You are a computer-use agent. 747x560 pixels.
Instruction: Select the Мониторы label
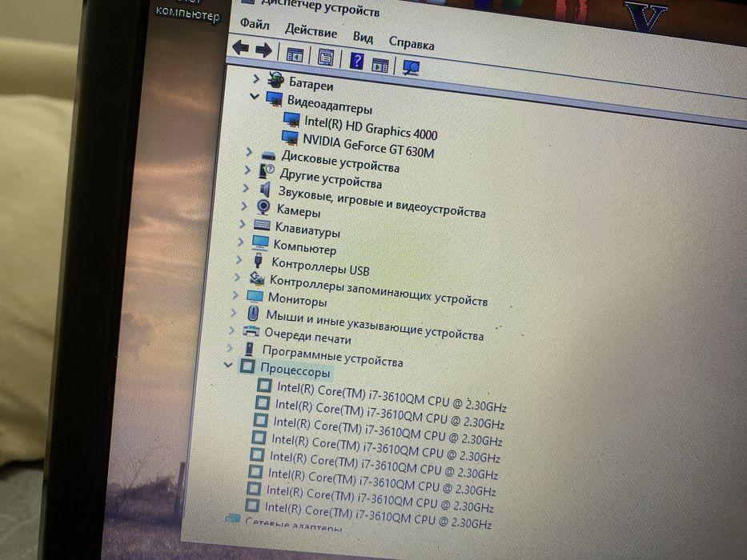click(x=297, y=299)
